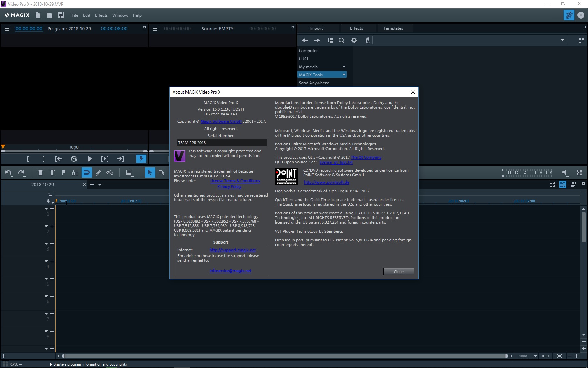Jump to range end
The image size is (588, 368).
[120, 159]
